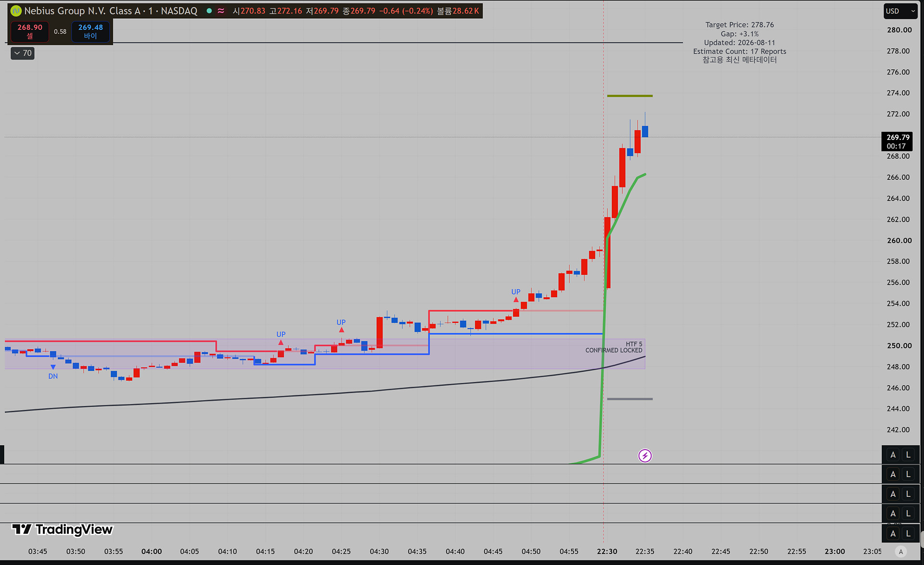
Task: Click the purple lightning bolt icon
Action: coord(645,455)
